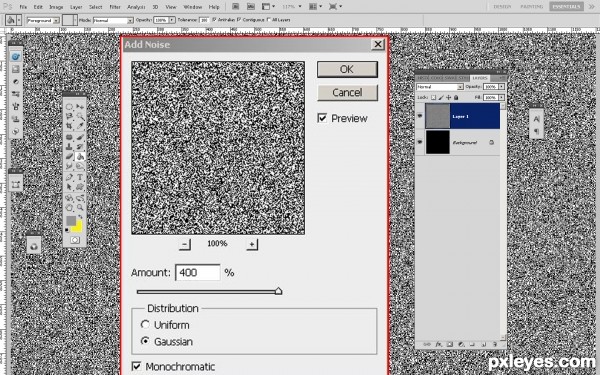The image size is (600, 375).
Task: Swap foreground and background colors
Action: tap(80, 217)
